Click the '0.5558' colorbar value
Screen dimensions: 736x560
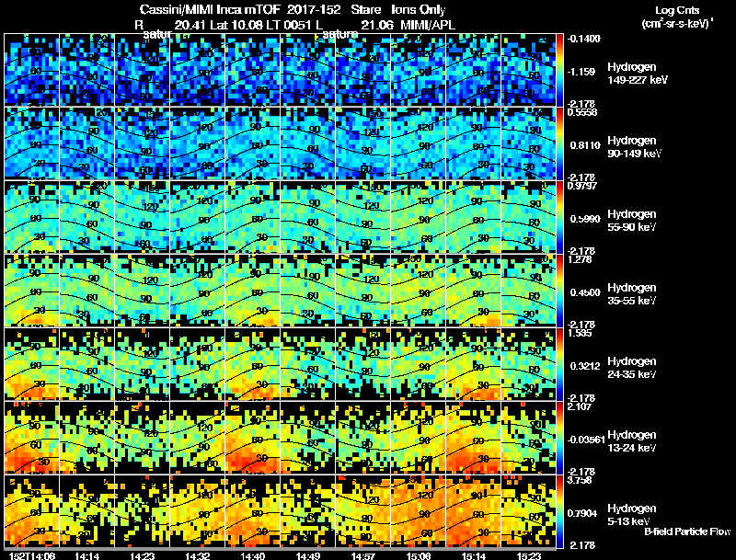(582, 112)
